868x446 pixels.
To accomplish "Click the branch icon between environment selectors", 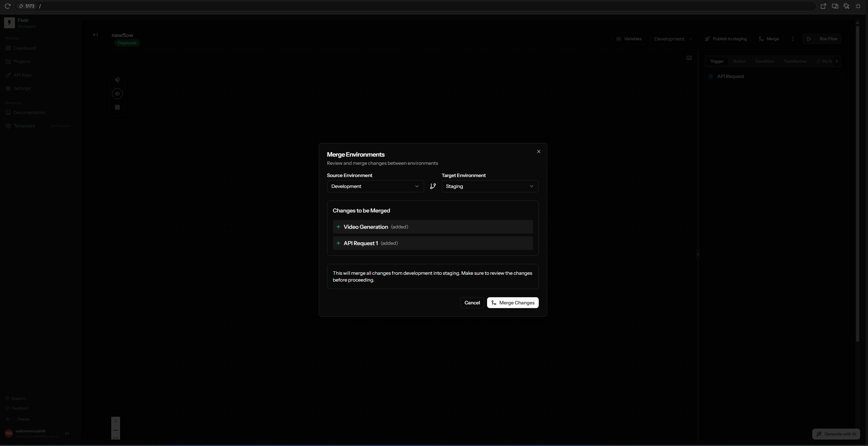I will point(433,186).
